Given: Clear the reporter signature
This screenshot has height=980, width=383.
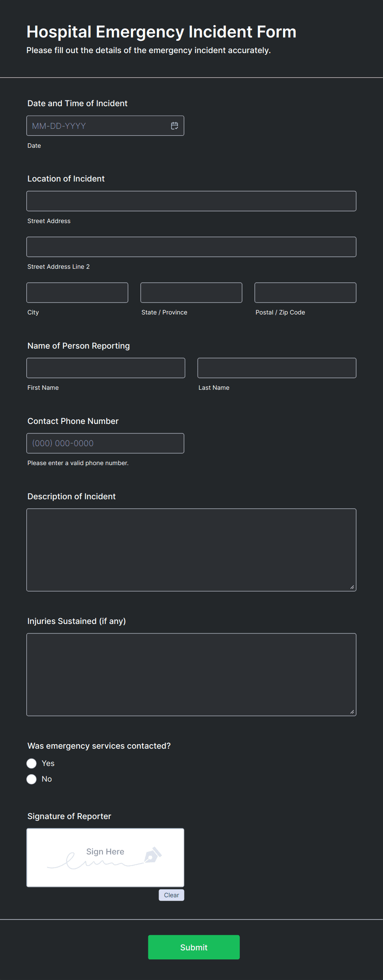Looking at the screenshot, I should pos(171,895).
